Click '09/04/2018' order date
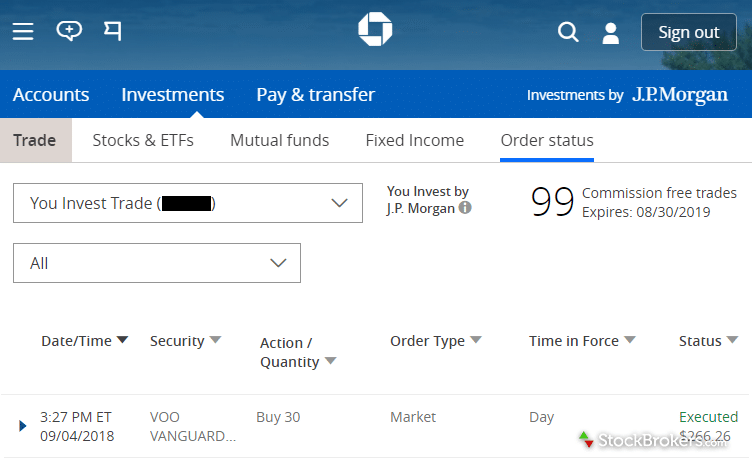Screen dimensions: 752x464 click(x=77, y=436)
